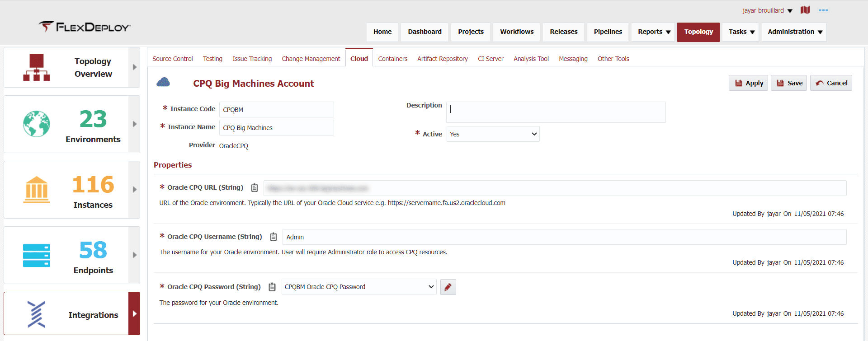Click the cloud icon beside account title

point(163,82)
